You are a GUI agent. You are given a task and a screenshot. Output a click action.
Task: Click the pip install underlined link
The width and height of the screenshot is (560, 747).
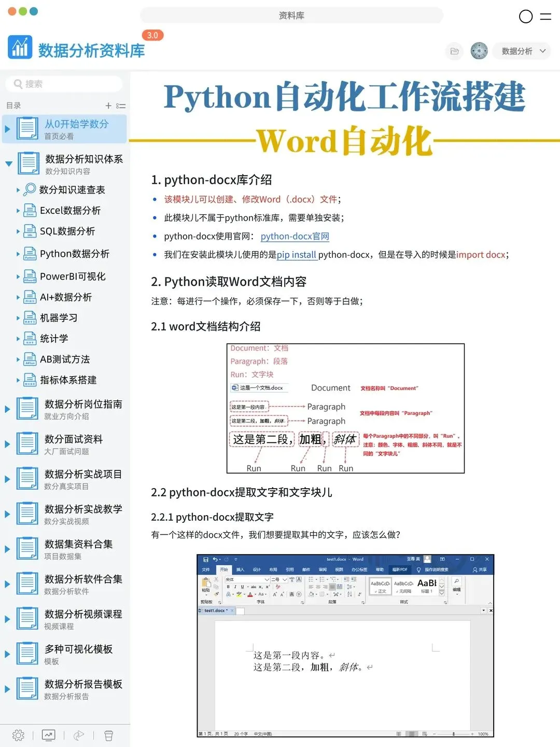[x=296, y=255]
